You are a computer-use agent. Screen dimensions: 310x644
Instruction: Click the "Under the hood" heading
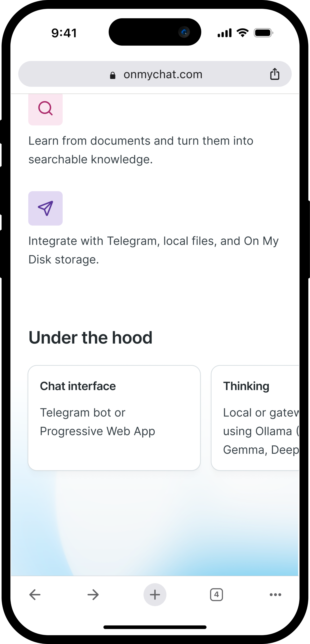[90, 338]
